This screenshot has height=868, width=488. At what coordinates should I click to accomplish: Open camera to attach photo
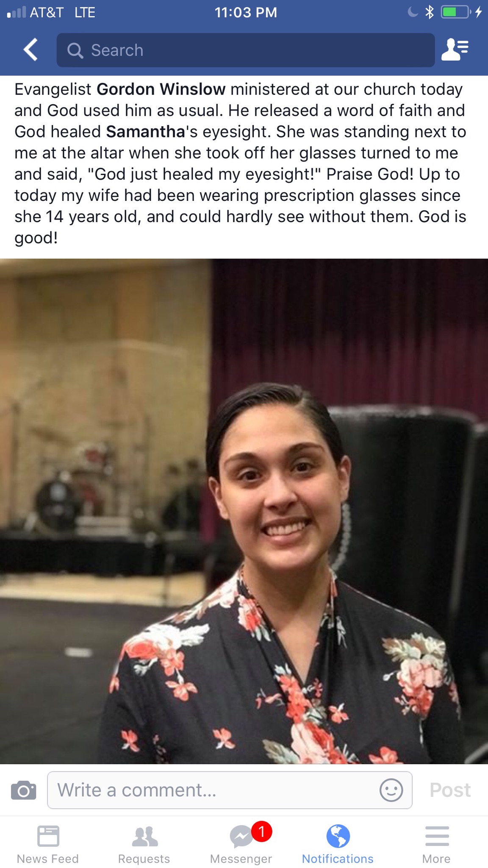click(x=24, y=790)
